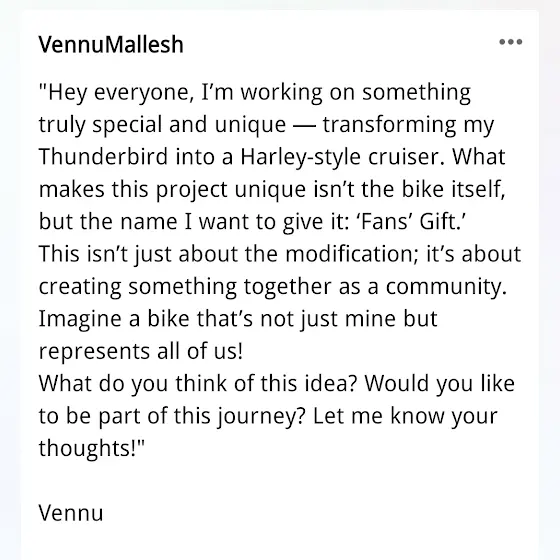Click the quoted name 'Fans' Gift.'
Image resolution: width=560 pixels, height=560 pixels.
(411, 222)
